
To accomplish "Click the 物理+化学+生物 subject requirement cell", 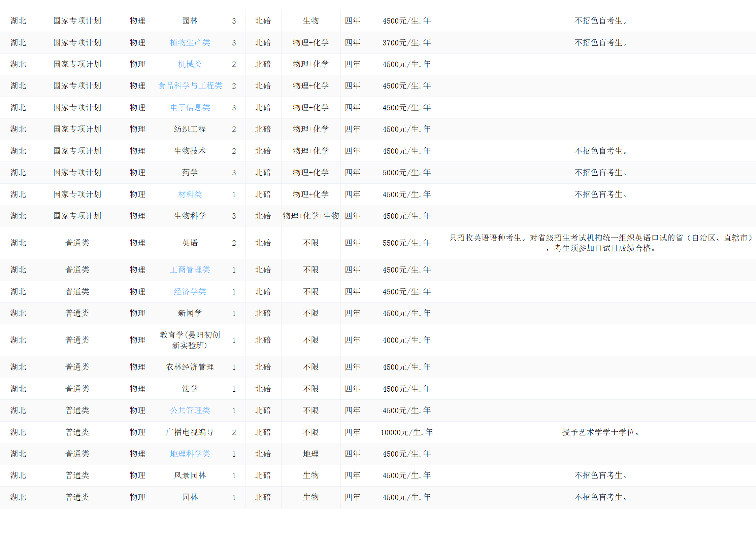I will (310, 216).
